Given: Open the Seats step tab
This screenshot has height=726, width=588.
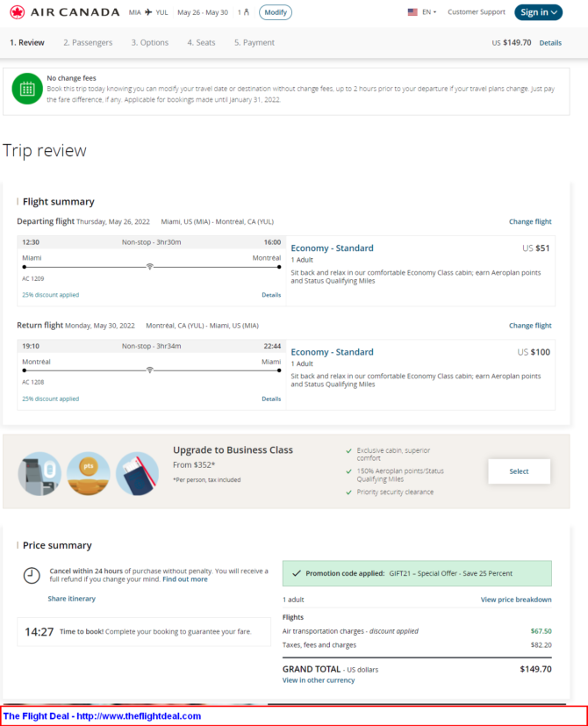Looking at the screenshot, I should point(201,43).
